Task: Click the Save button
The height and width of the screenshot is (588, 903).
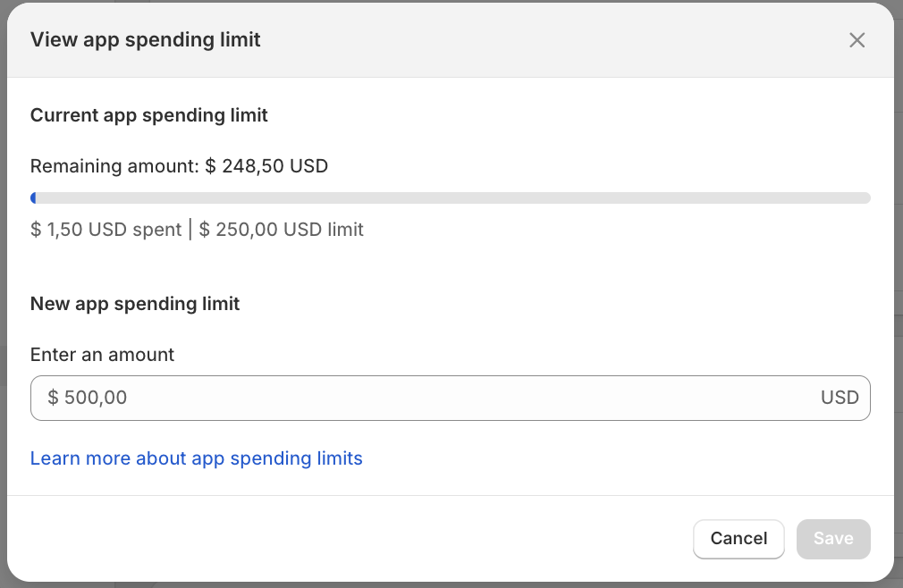Action: [x=832, y=539]
